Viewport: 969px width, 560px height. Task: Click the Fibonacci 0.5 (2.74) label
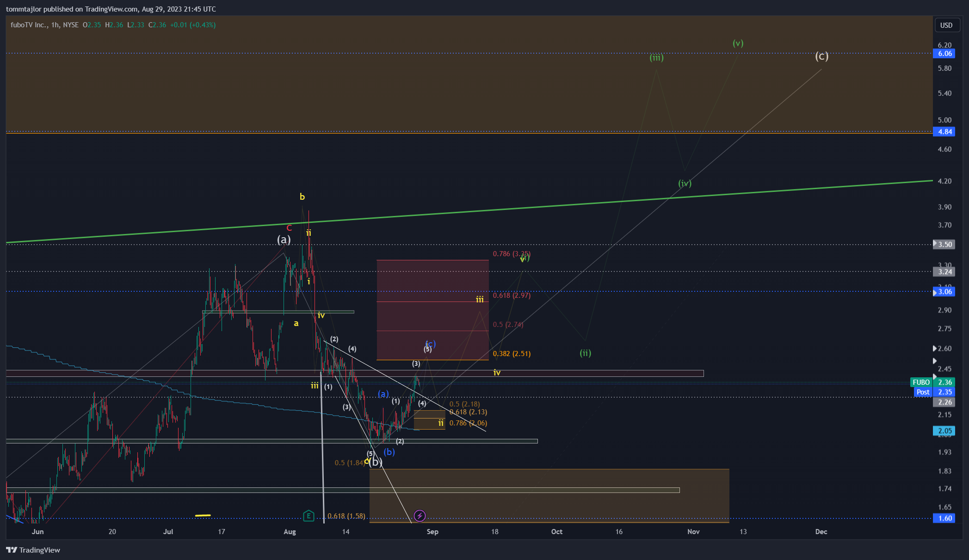(508, 325)
